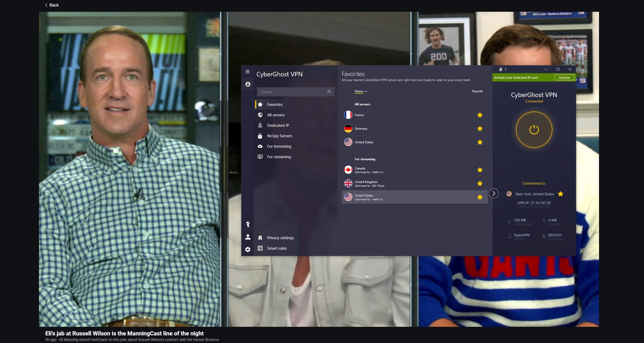Viewport: 644px width, 343px height.
Task: Click the Privacy settings spy icon
Action: (260, 238)
